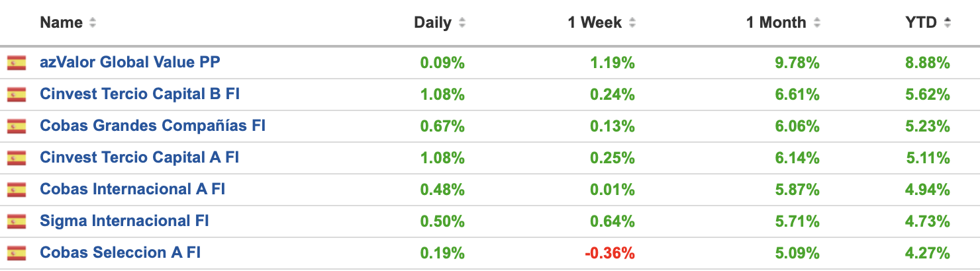980x271 pixels.
Task: Toggle the YTD column sort arrow
Action: (948, 23)
